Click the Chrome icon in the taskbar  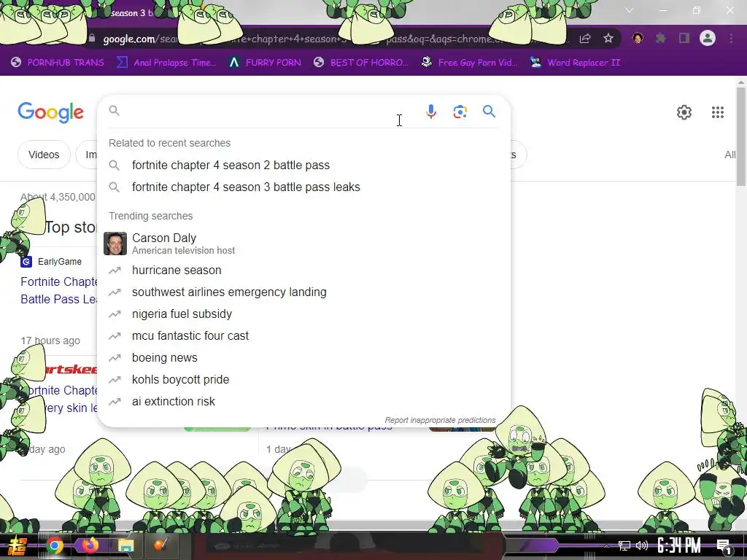(54, 545)
